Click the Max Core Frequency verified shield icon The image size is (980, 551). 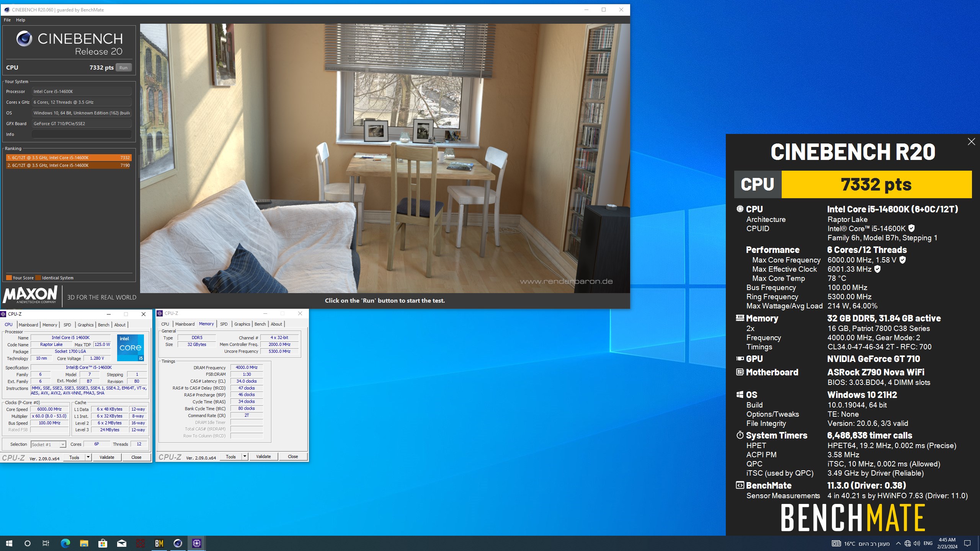click(x=902, y=260)
